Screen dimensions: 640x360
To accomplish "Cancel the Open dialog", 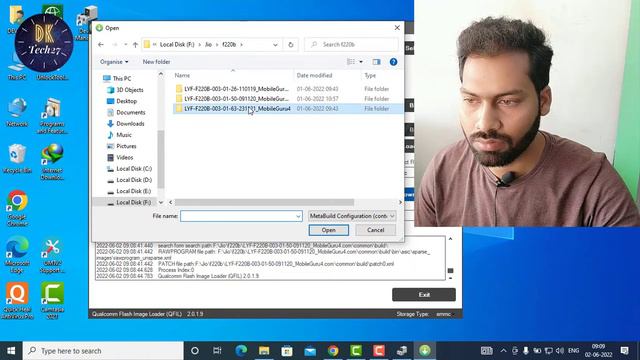I will [376, 230].
